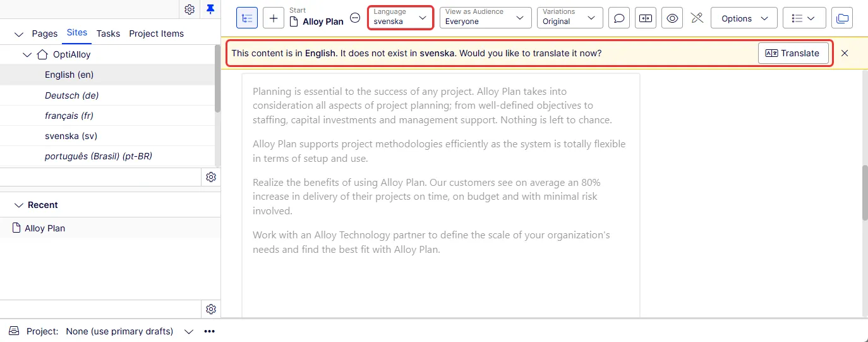Click the plus icon to create content
Viewport: 868px width, 342px height.
[x=274, y=18]
